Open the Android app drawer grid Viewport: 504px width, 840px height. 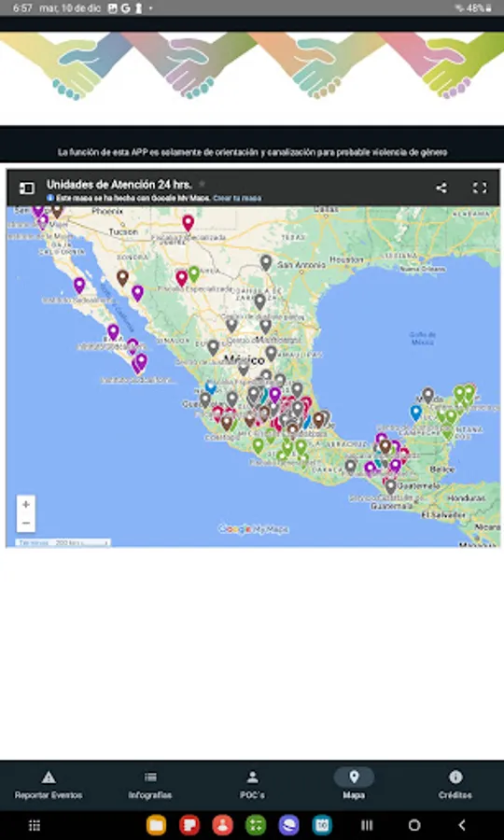[35, 825]
